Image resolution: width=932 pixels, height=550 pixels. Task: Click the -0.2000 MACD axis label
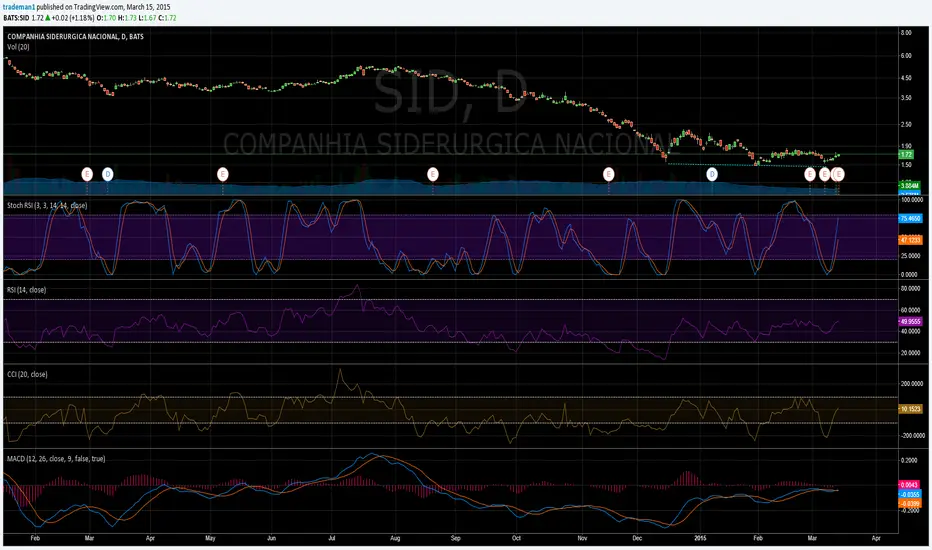[910, 510]
